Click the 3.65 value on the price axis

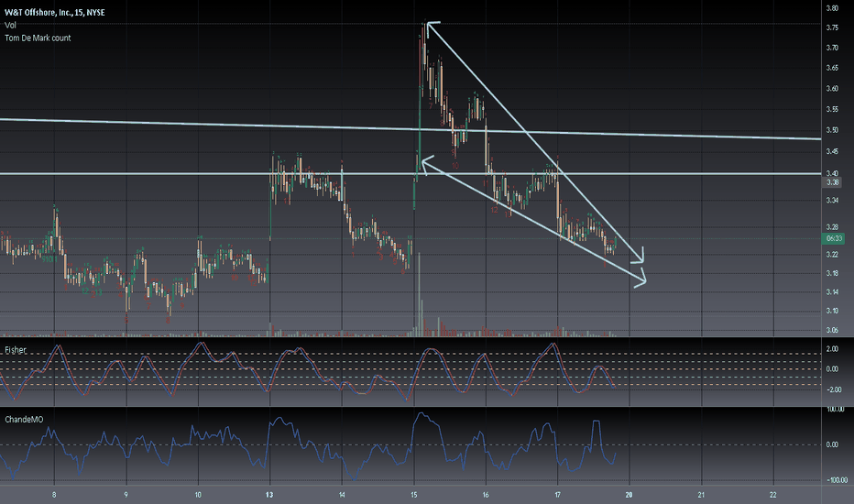pyautogui.click(x=832, y=68)
